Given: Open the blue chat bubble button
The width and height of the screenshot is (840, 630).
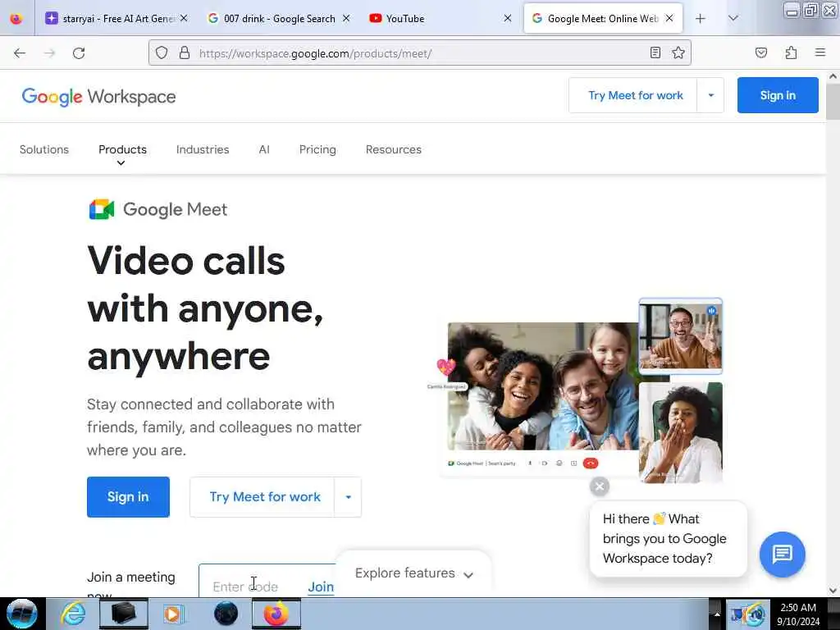Looking at the screenshot, I should 782,554.
